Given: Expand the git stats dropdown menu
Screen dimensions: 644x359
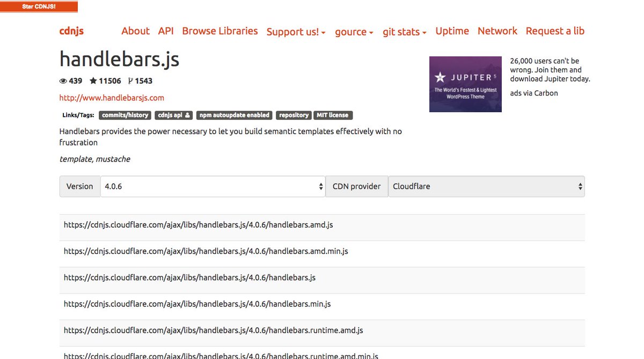Looking at the screenshot, I should point(405,32).
